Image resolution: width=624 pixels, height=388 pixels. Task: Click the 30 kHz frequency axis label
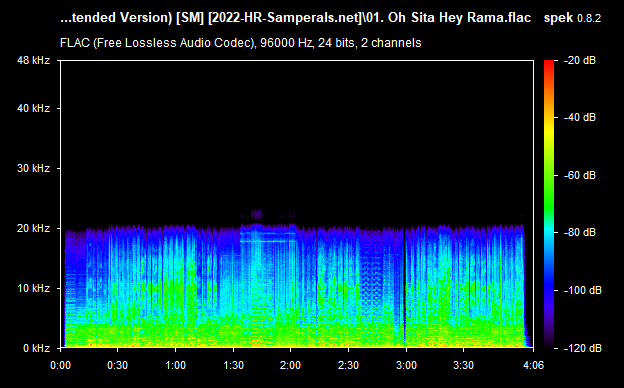pyautogui.click(x=33, y=168)
